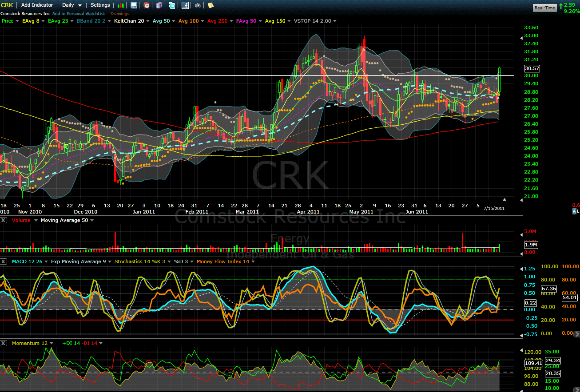
Task: Click Add to Personal WatchList link
Action: point(79,14)
